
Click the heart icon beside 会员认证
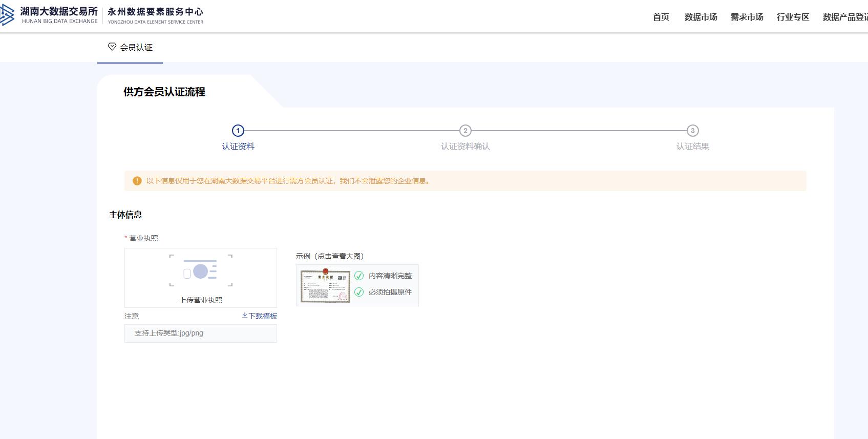coord(112,47)
